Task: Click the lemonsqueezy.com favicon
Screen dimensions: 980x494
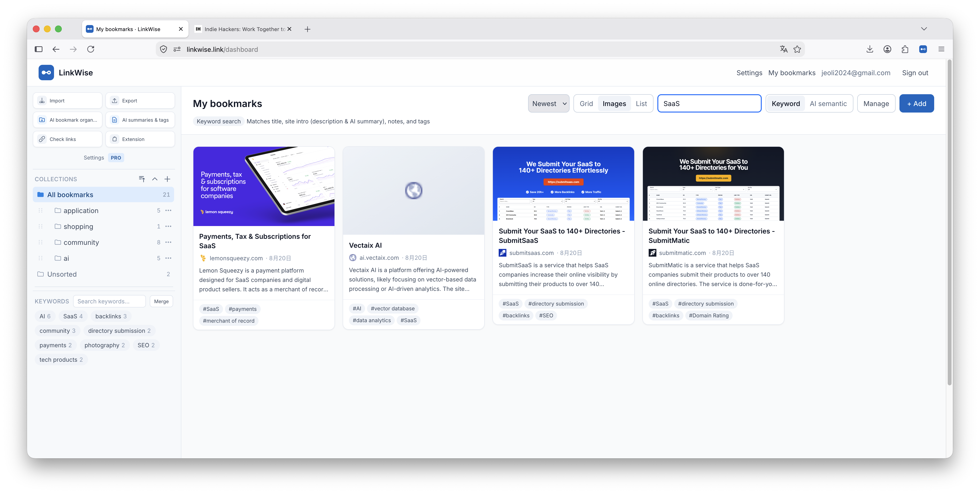Action: pyautogui.click(x=203, y=258)
